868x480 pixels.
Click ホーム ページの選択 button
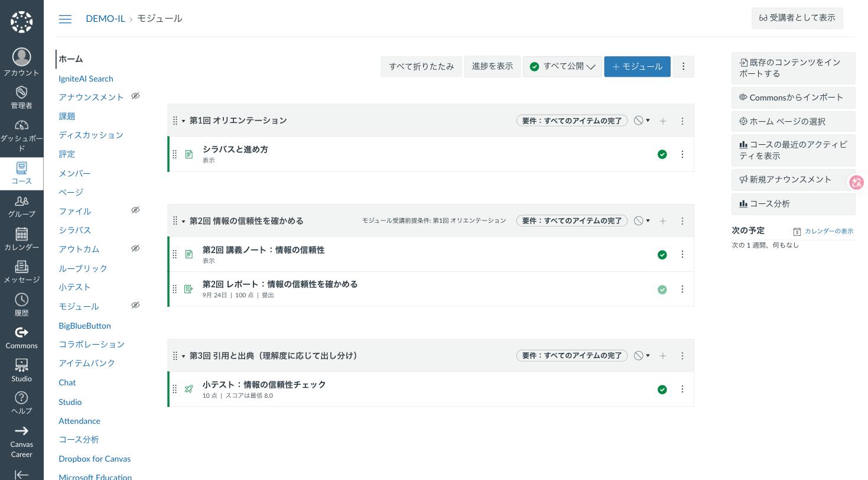(793, 122)
